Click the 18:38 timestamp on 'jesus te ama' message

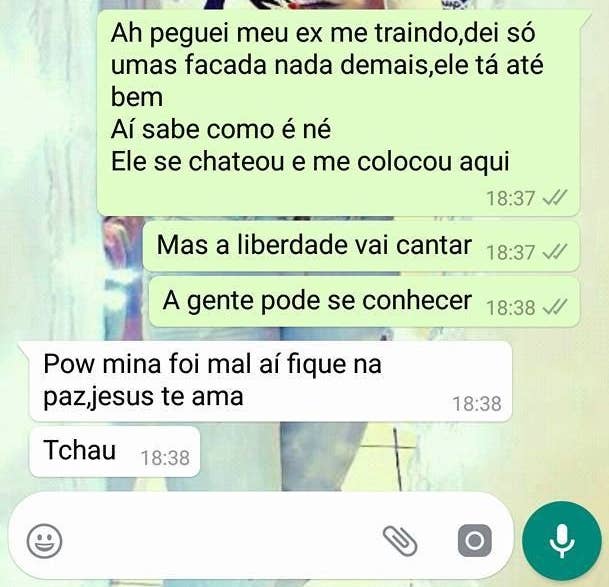coord(477,404)
